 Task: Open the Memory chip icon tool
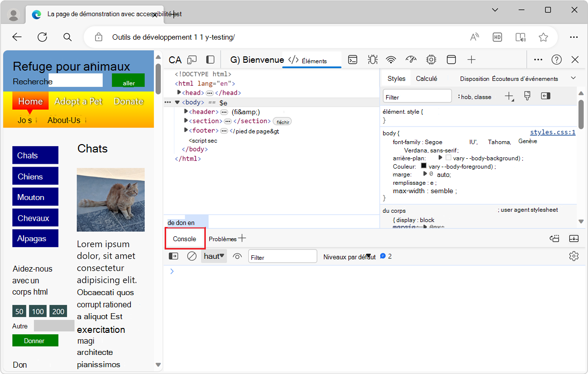[x=431, y=60]
